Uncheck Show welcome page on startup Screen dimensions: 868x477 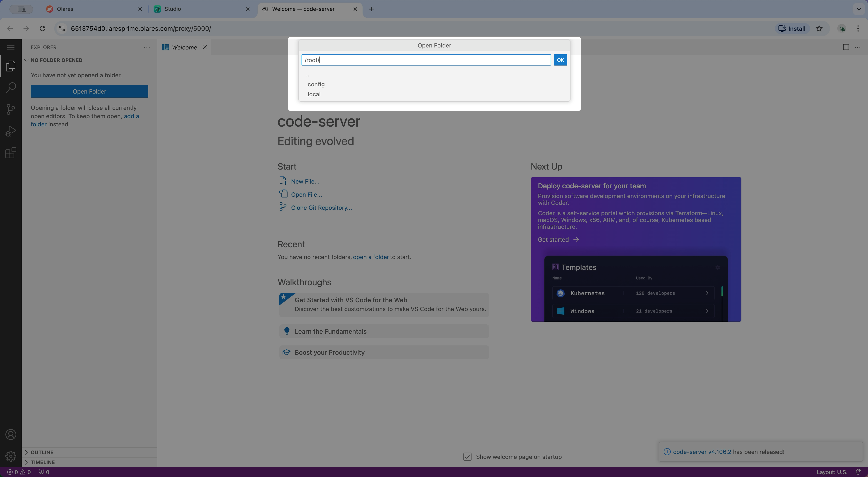(x=467, y=457)
